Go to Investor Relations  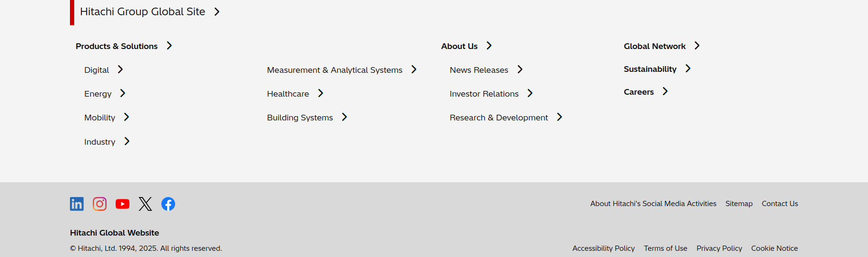click(484, 94)
